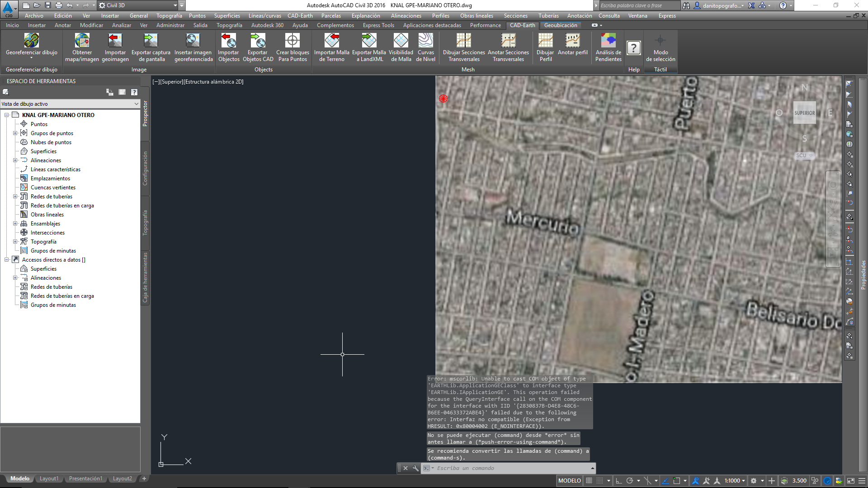868x488 pixels.
Task: Add new layout with plus button
Action: pos(144,479)
